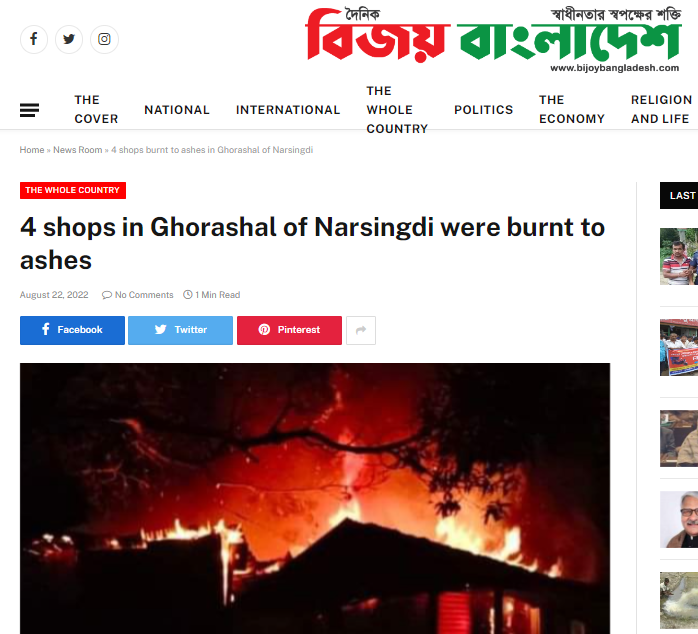Open the Twitter profile icon in header
Screen dimensions: 698x634
pyautogui.click(x=69, y=39)
